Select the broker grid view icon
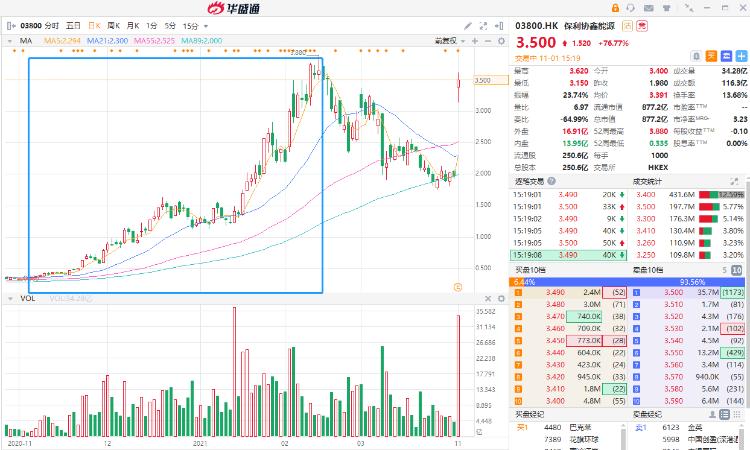 [x=737, y=414]
